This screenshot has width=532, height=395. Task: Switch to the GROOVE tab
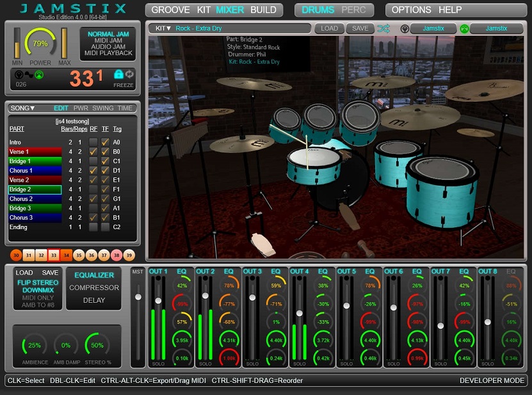[x=170, y=10]
